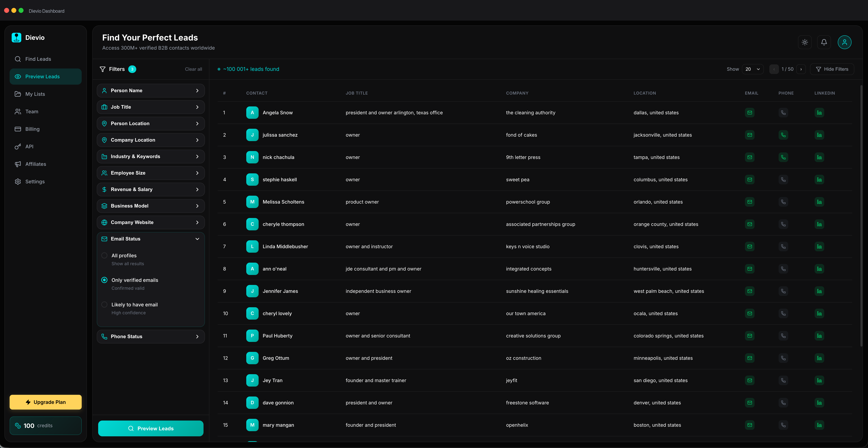Expand the Industry & Keywords filter

click(x=150, y=156)
